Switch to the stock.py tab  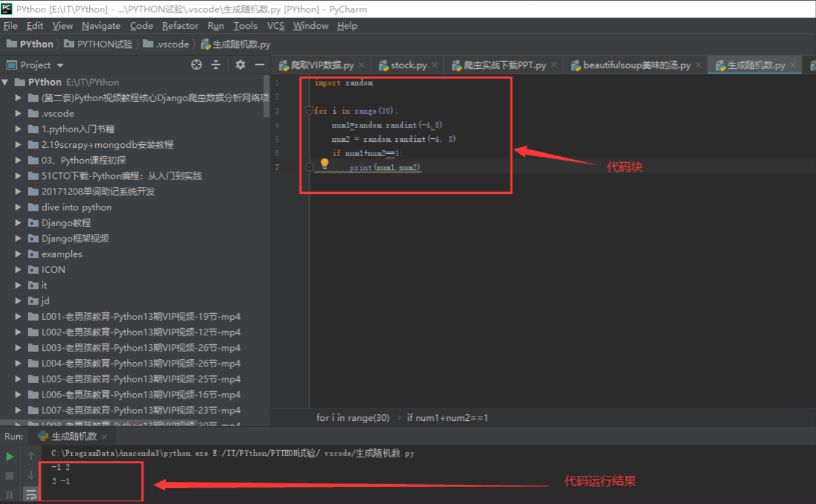[x=408, y=65]
